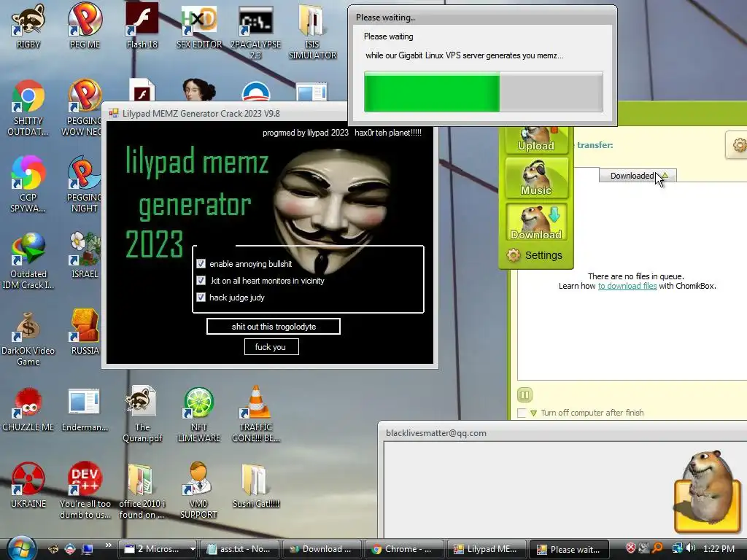
Task: Switch to the Downloaded tab in ChomikBox
Action: coord(638,176)
